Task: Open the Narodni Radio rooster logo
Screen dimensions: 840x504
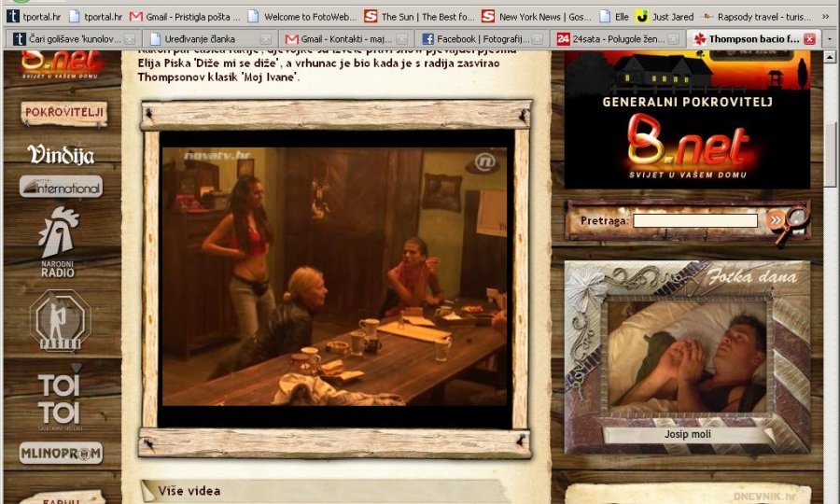Action: coord(58,242)
